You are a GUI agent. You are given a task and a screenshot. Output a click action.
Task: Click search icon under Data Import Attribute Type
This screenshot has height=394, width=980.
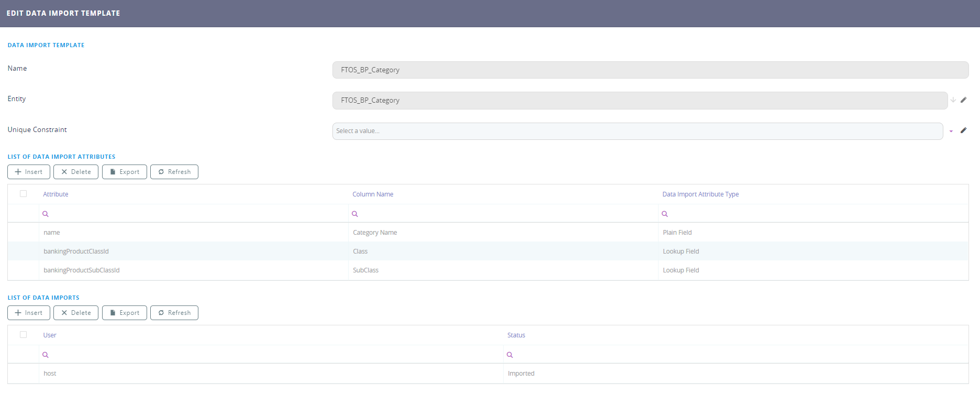pyautogui.click(x=665, y=214)
